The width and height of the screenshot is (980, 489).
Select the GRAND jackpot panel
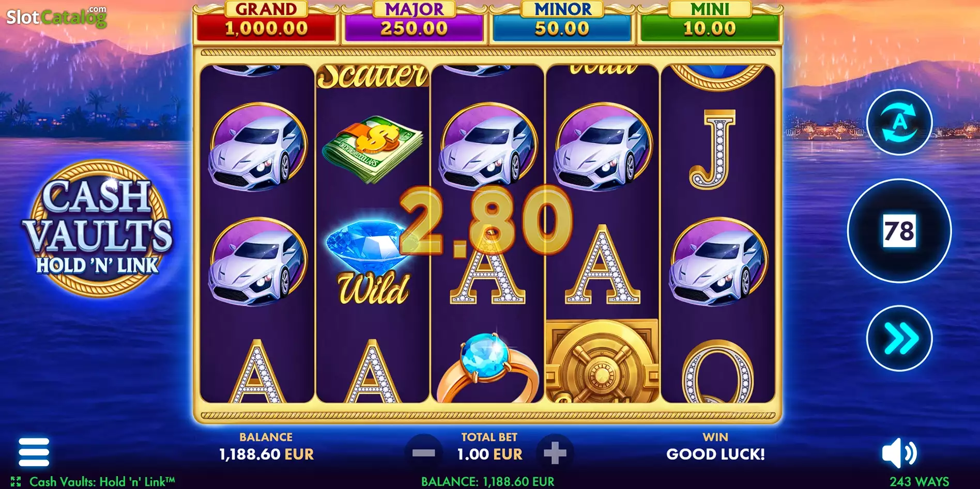(266, 22)
